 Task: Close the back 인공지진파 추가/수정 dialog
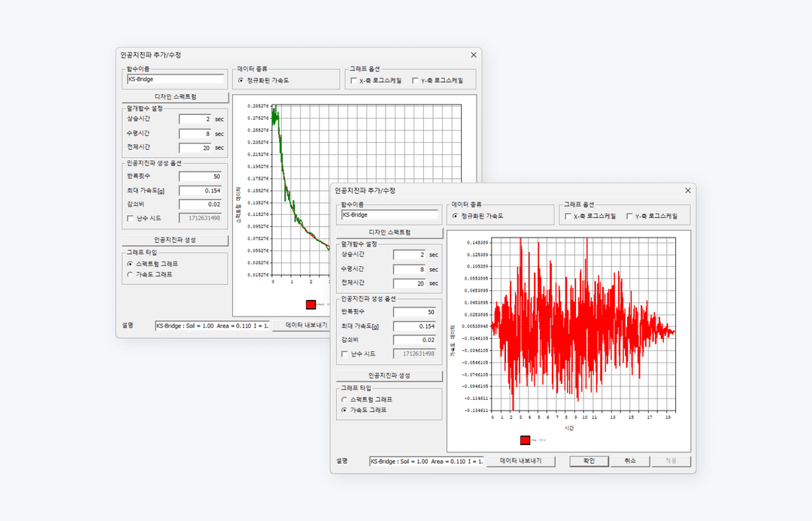click(474, 55)
